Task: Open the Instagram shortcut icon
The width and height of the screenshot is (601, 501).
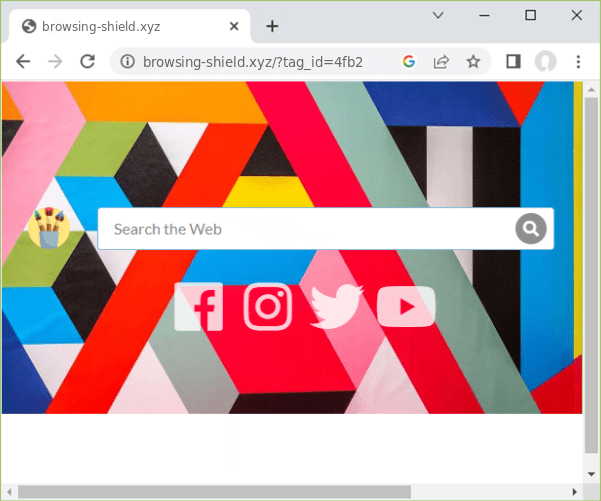Action: point(267,306)
